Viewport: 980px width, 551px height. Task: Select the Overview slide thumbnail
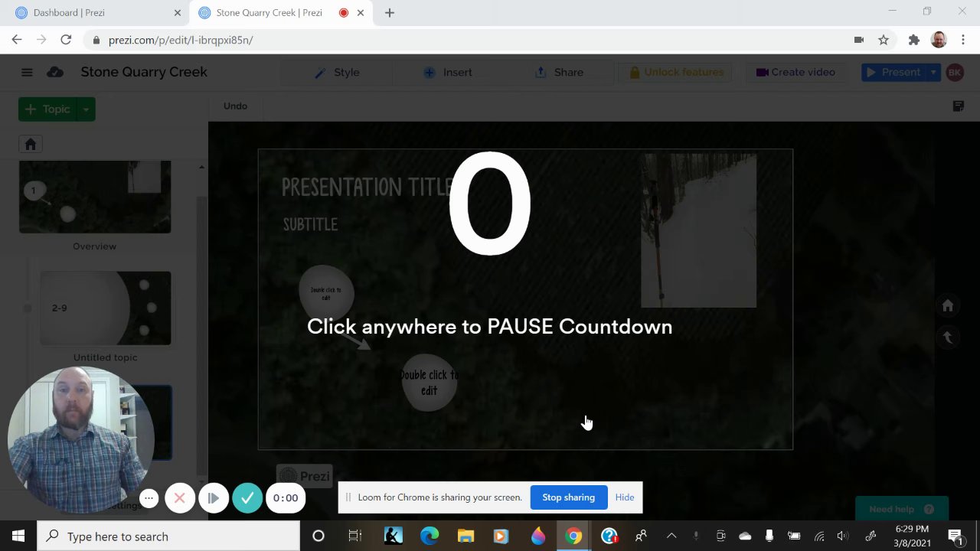[95, 197]
